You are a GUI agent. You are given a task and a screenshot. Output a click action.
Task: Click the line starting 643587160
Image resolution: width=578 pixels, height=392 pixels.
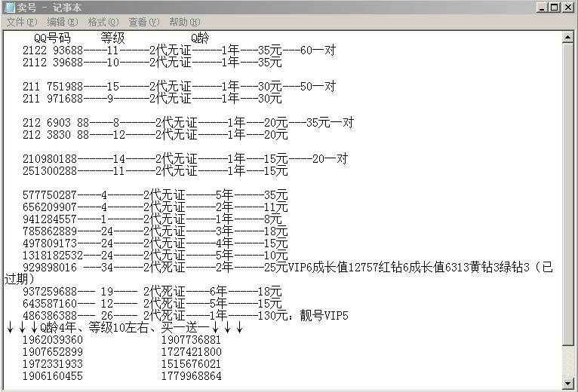click(x=152, y=304)
